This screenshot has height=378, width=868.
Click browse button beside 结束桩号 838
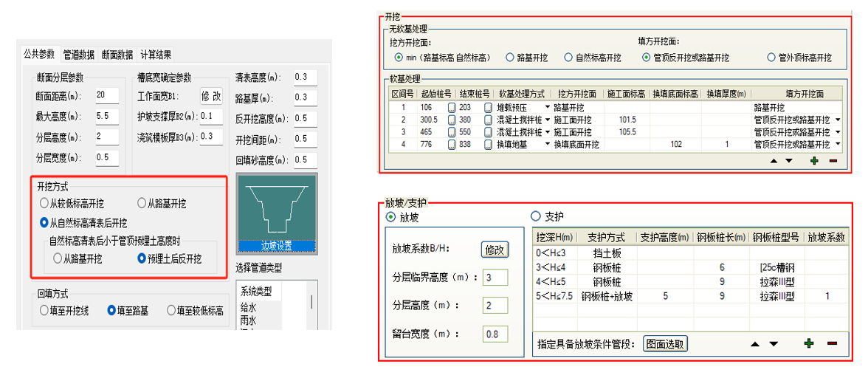488,145
